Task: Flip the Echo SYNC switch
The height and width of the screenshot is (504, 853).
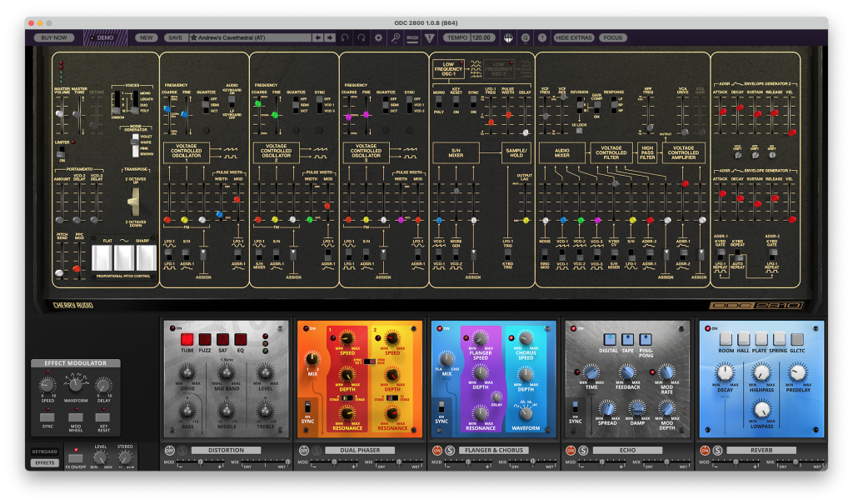Action: [575, 407]
